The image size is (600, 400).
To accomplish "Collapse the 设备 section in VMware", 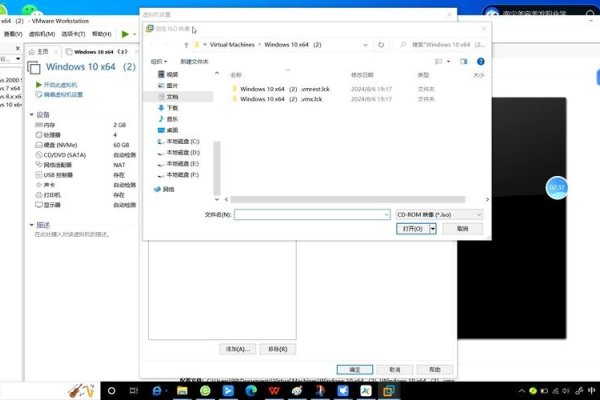I will [x=32, y=114].
